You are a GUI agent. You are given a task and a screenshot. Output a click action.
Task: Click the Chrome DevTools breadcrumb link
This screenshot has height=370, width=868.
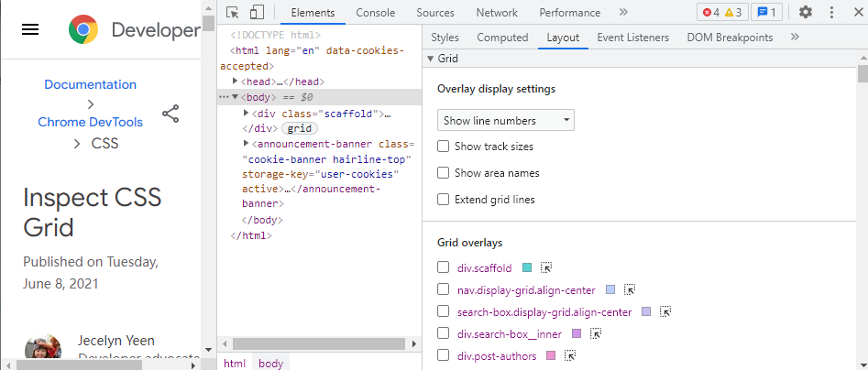pos(90,122)
